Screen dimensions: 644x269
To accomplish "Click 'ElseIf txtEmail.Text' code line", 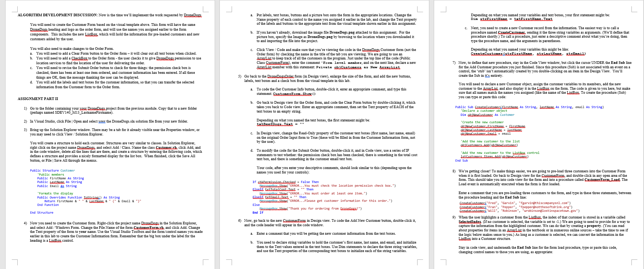I will tap(279, 197).
